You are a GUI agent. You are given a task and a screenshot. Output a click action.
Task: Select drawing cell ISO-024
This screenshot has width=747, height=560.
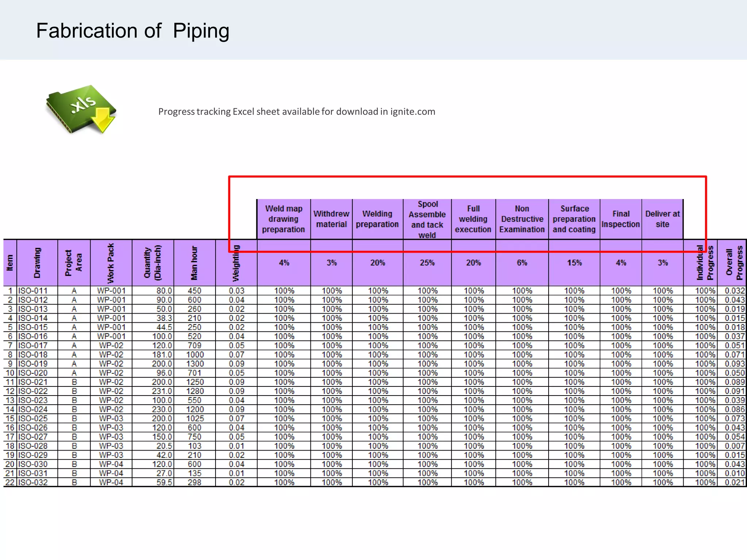point(37,409)
